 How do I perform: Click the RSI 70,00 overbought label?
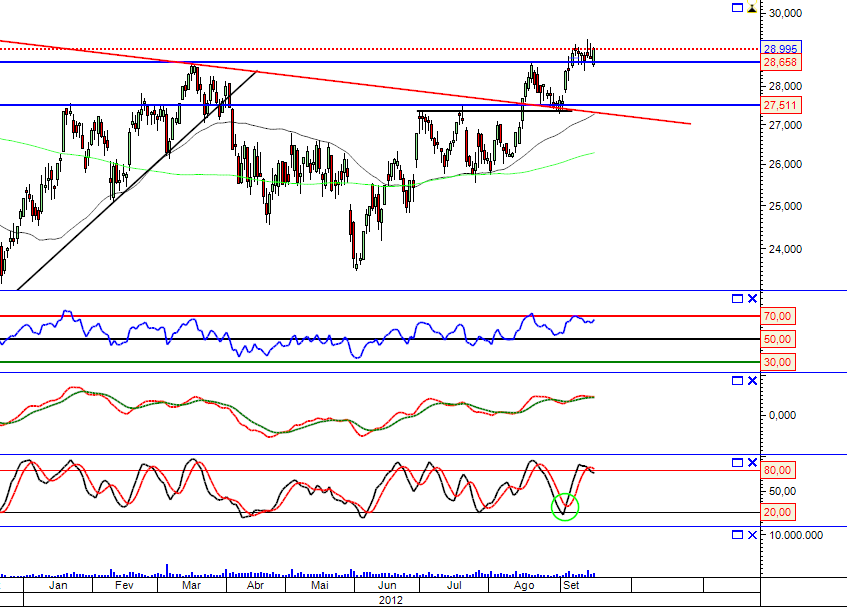tap(778, 316)
